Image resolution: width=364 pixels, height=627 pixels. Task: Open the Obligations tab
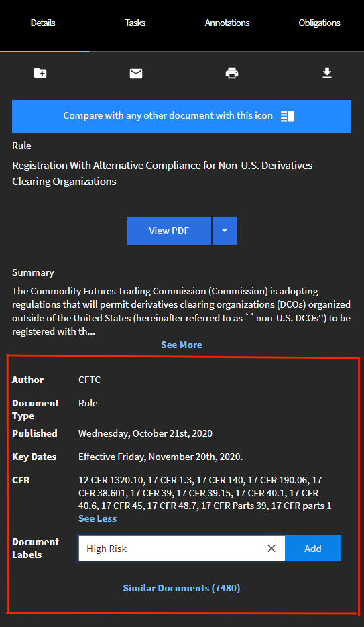319,23
